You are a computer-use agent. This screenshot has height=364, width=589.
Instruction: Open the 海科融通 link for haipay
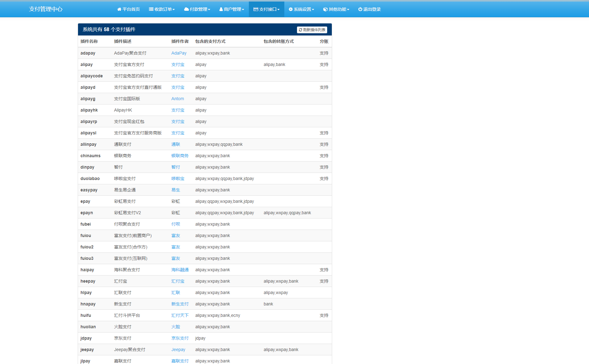180,270
